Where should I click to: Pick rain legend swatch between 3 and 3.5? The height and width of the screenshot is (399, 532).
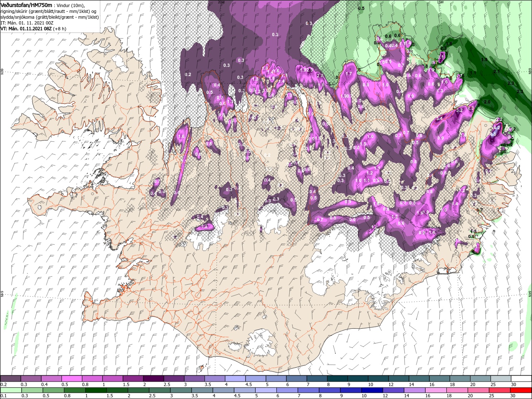click(181, 390)
